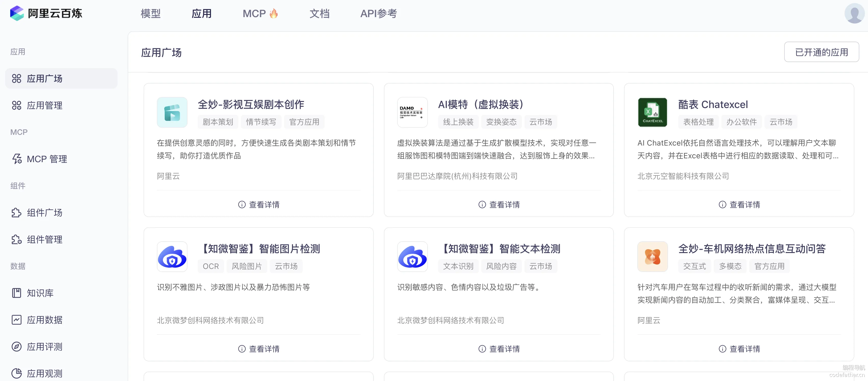Click info icon on 智能图片检测 card
Viewport: 868px width, 381px height.
[242, 349]
